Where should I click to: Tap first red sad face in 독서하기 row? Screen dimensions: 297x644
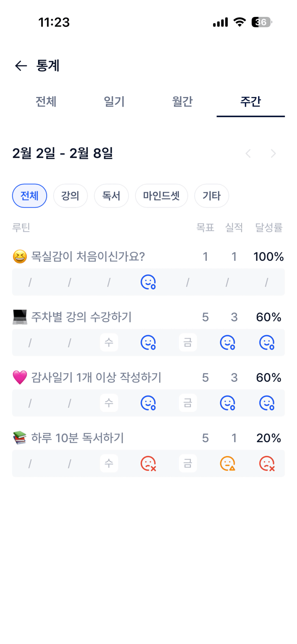pos(148,463)
